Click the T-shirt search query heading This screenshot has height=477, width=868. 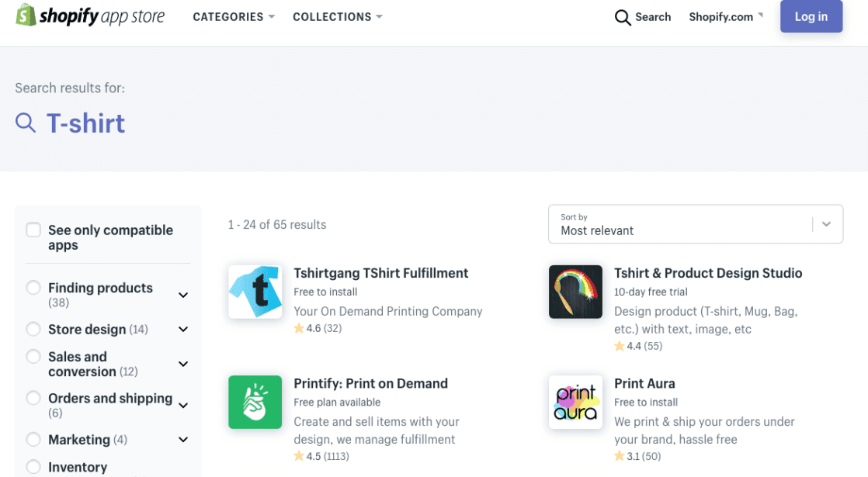[86, 123]
